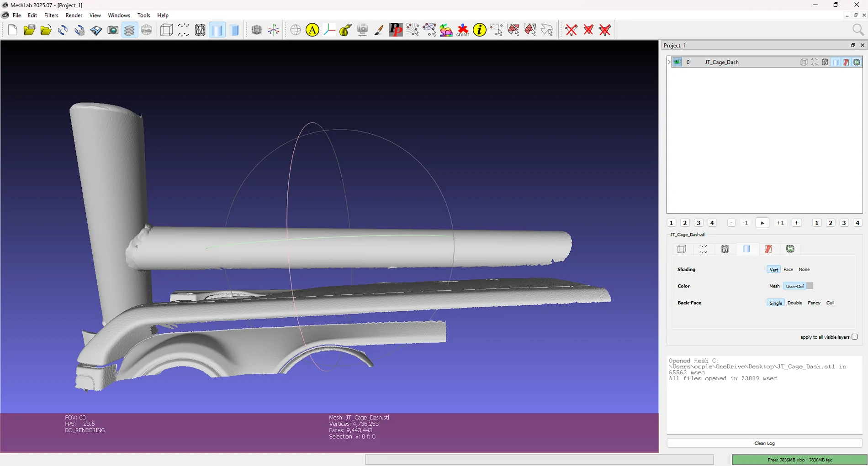Hide the JT_Cage_Dash layer via eye icon
Screen dimensions: 868x466
[x=677, y=62]
